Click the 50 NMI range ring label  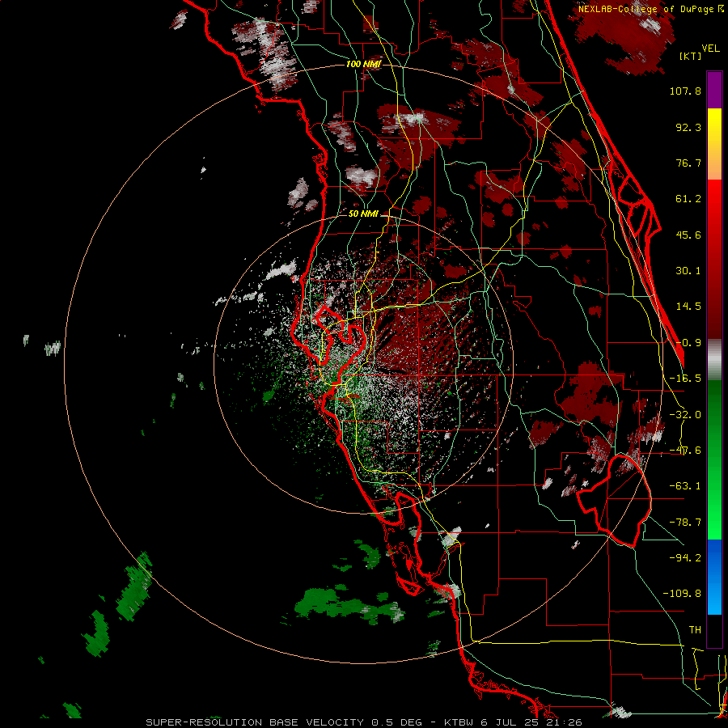pos(363,214)
